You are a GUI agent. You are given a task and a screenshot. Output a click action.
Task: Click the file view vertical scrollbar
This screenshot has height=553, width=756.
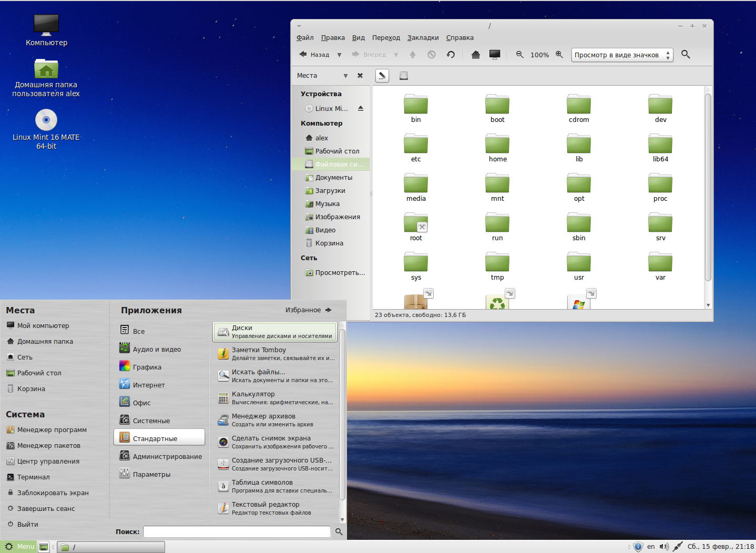(708, 188)
